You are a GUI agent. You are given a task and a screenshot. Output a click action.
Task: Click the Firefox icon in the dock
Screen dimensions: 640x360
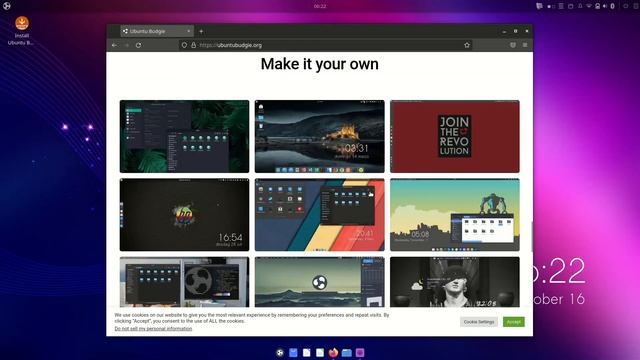pos(333,352)
